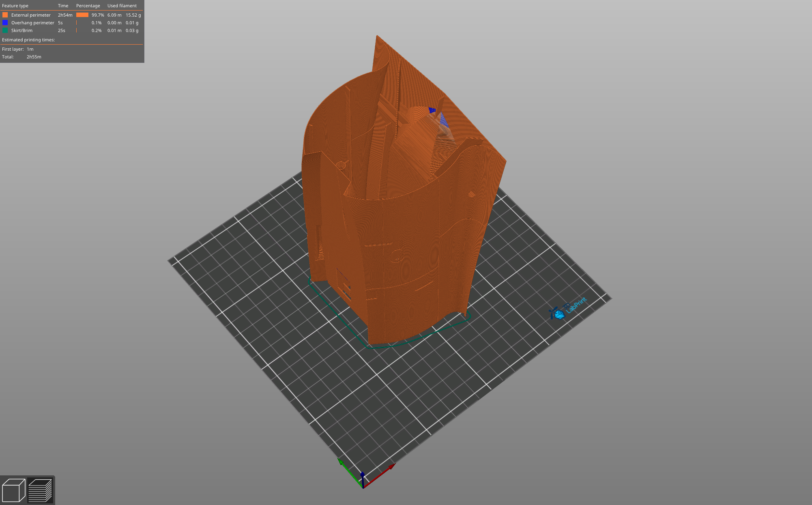Toggle External perimeter feature visibility
Image resolution: width=812 pixels, height=505 pixels.
[31, 15]
